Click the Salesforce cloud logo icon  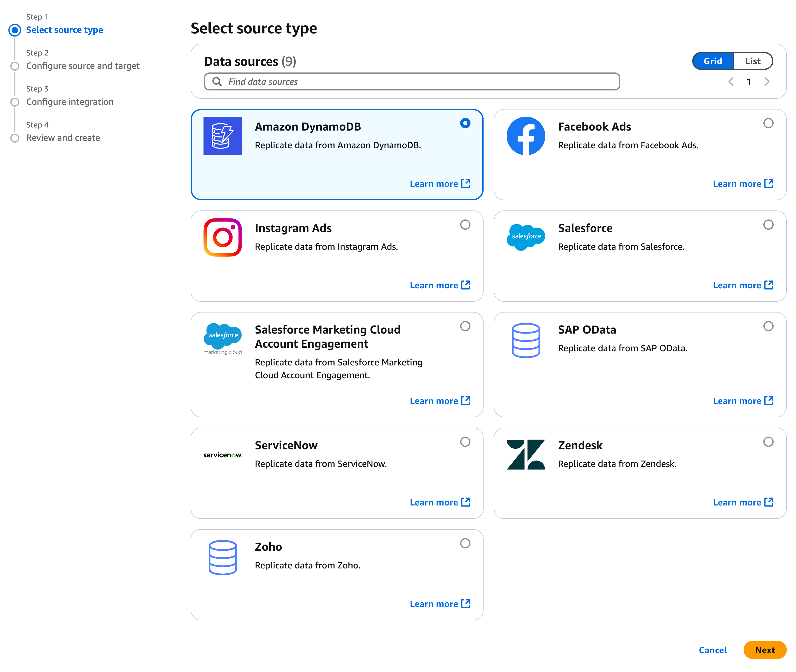click(x=526, y=237)
